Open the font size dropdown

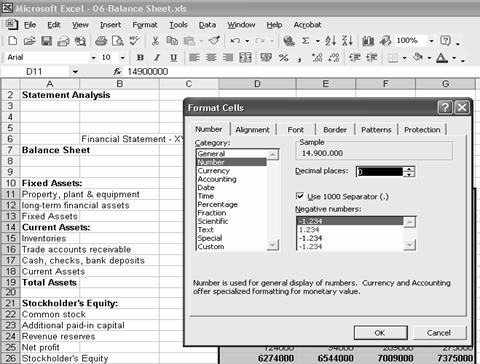(x=123, y=58)
